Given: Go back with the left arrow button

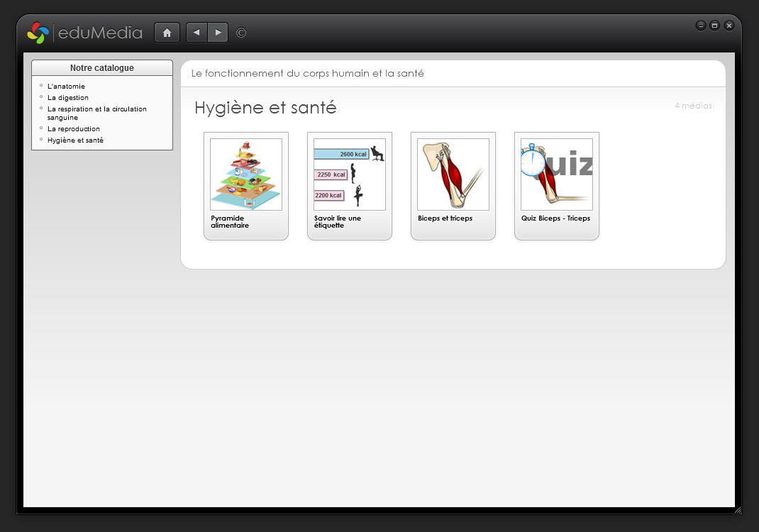Looking at the screenshot, I should click(196, 33).
